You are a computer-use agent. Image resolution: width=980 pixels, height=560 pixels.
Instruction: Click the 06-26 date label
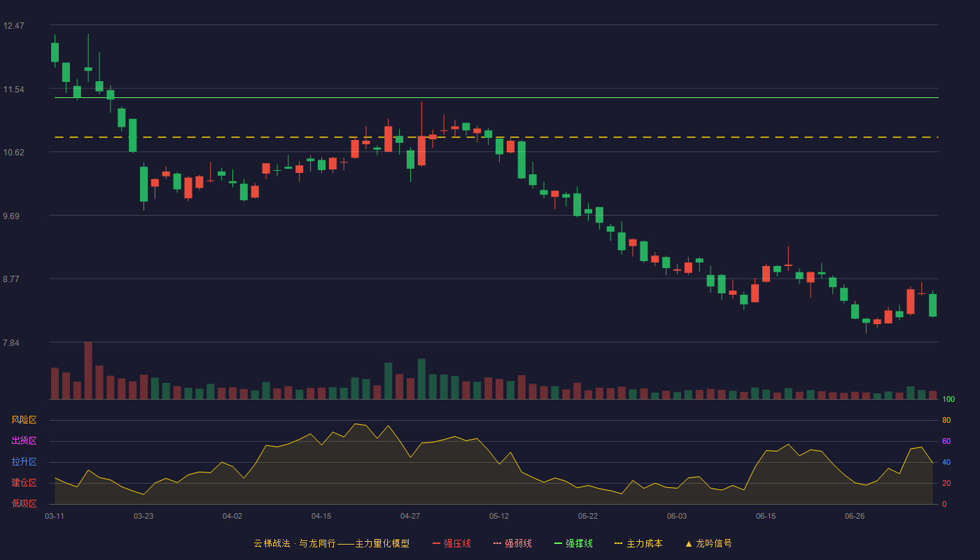click(x=855, y=516)
